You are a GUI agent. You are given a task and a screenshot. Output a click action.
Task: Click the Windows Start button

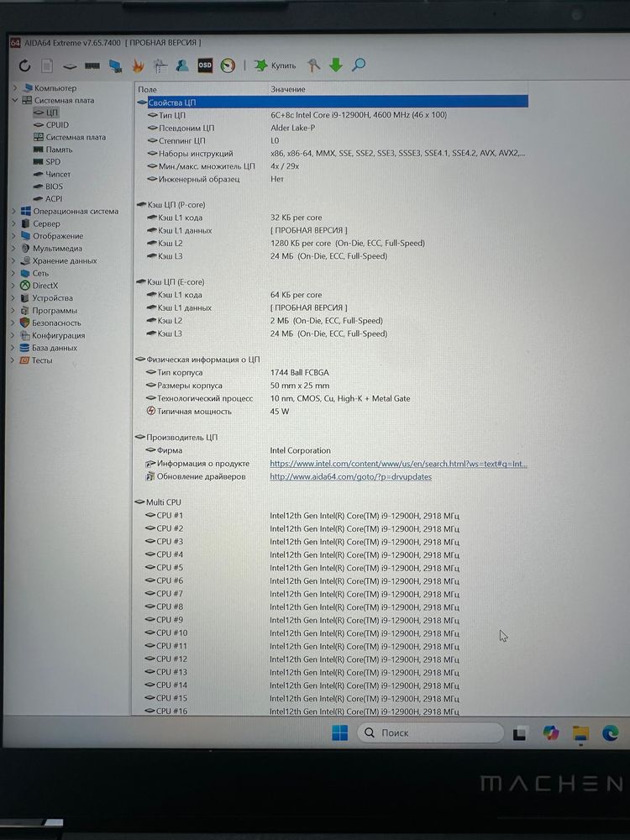(339, 732)
